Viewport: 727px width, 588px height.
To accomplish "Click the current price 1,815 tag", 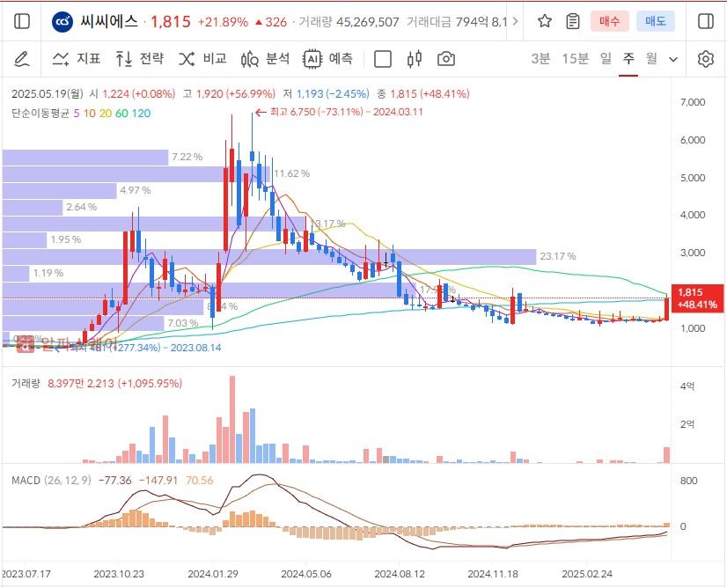I will coord(697,298).
